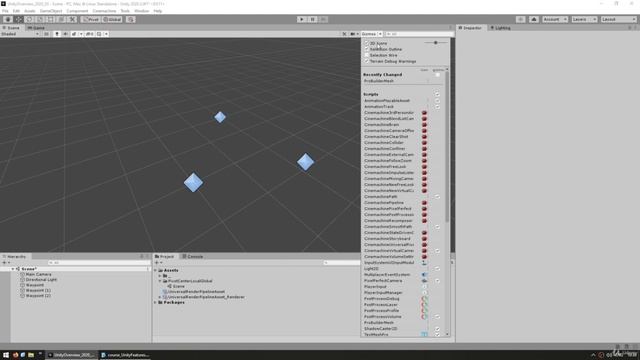Select the Hand tool in Unity toolbar
This screenshot has width=640, height=360.
(x=8, y=19)
